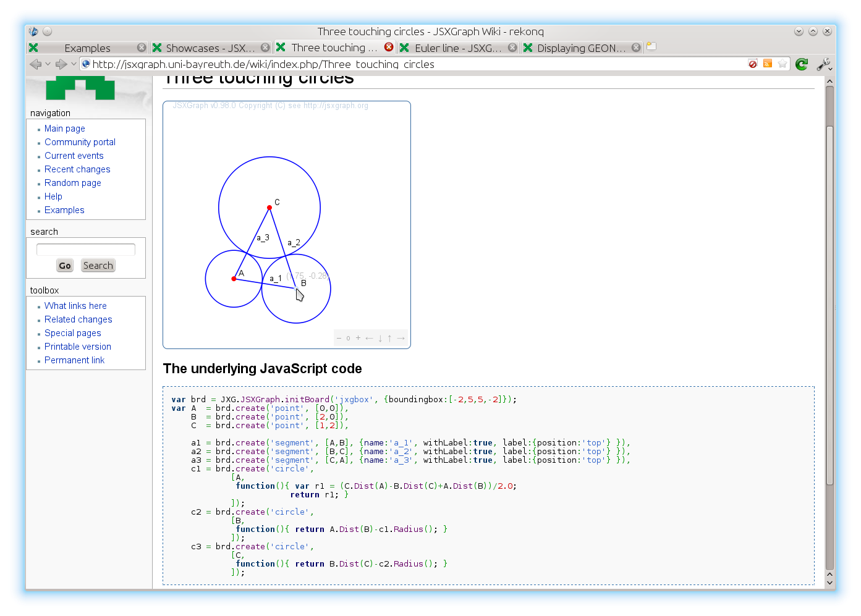Image resolution: width=861 pixels, height=616 pixels.
Task: Click the wiki search input field
Action: click(x=86, y=249)
